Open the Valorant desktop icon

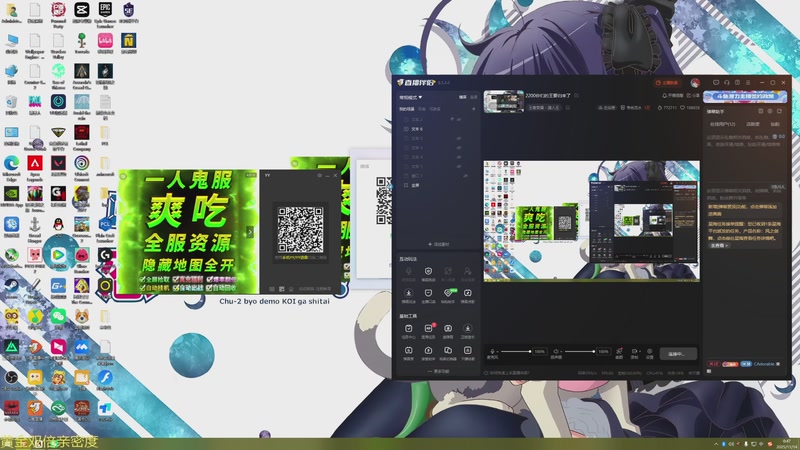coord(58,166)
